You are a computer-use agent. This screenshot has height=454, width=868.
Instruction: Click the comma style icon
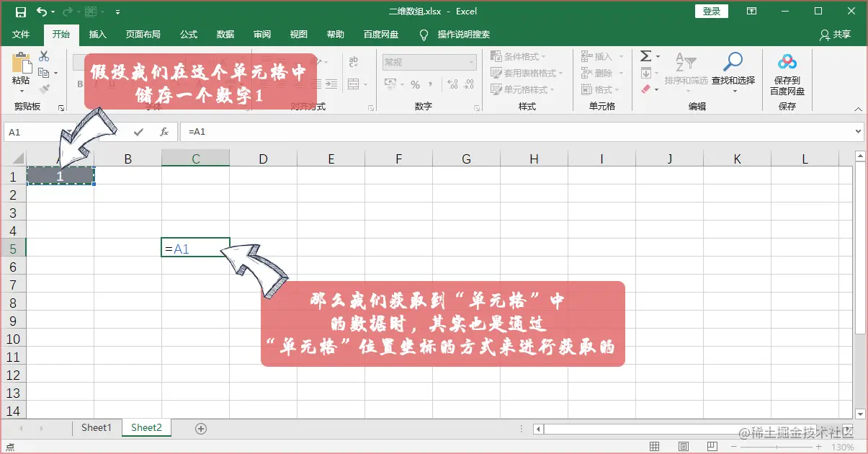(x=431, y=84)
